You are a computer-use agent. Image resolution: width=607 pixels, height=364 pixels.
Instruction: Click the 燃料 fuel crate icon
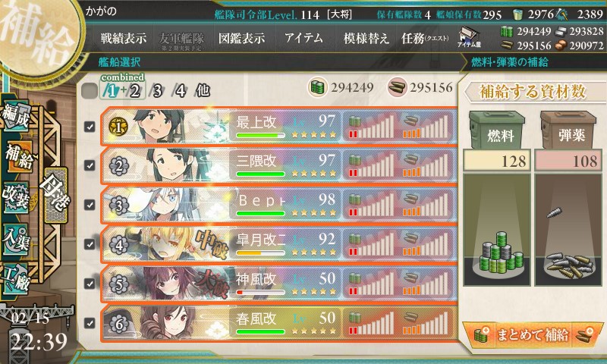coord(497,130)
